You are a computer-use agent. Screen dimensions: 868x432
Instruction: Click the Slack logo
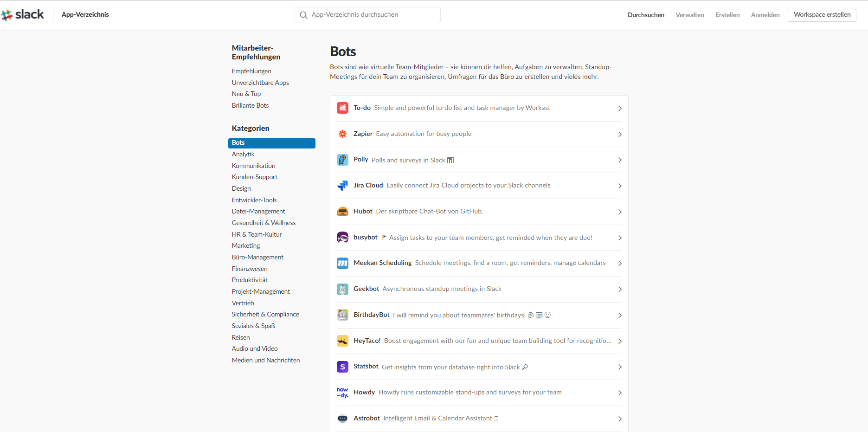click(22, 15)
